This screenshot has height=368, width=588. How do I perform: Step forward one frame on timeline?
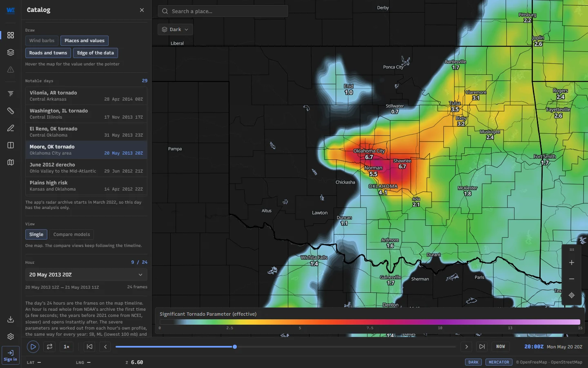[466, 347]
